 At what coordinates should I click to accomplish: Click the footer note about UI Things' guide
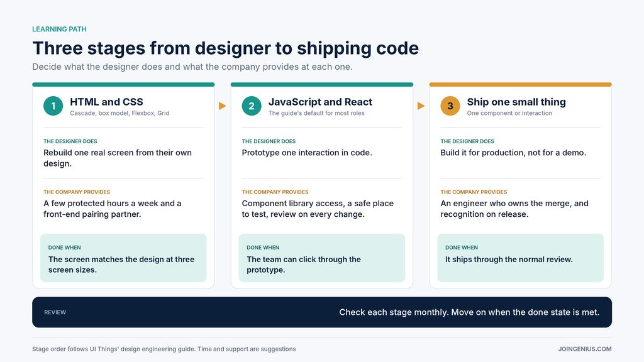[164, 349]
